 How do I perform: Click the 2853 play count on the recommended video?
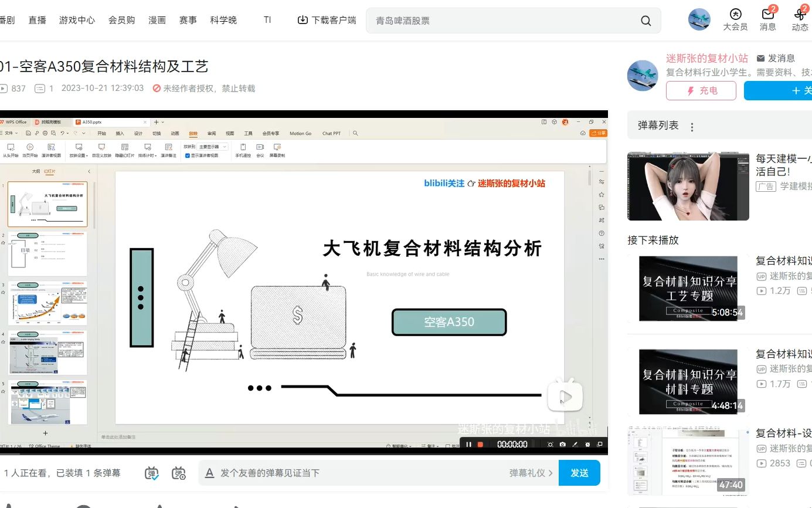774,463
